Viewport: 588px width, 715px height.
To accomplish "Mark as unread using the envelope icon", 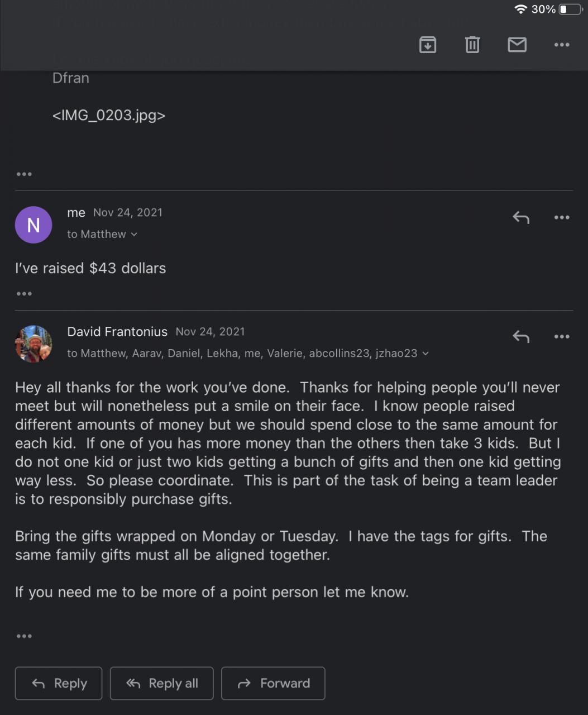I will point(517,45).
